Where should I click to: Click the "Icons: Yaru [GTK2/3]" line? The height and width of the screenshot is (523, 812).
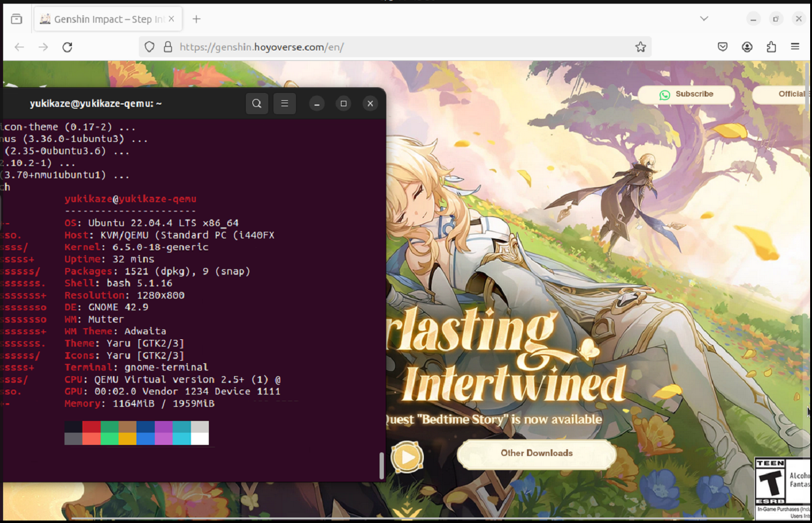coord(125,355)
